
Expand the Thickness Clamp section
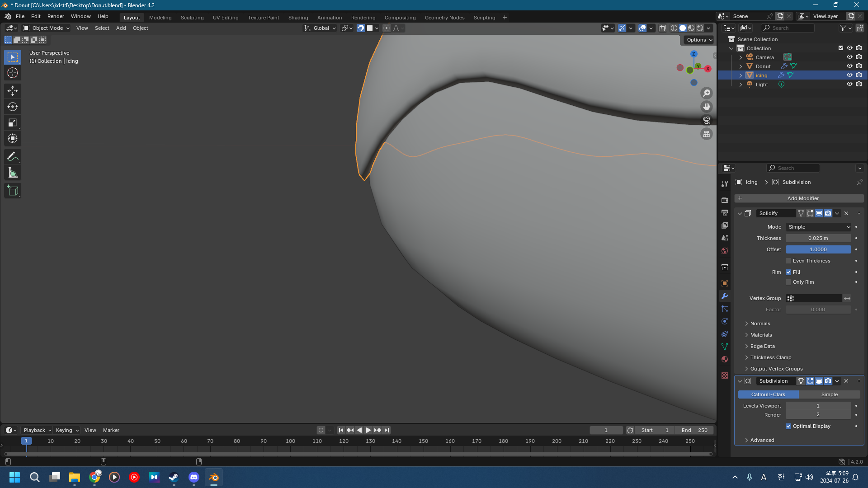point(770,357)
